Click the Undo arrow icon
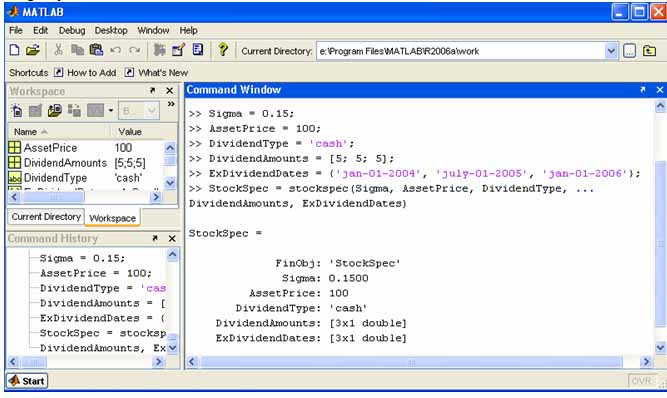Viewport: 667px width, 398px height. click(x=115, y=50)
